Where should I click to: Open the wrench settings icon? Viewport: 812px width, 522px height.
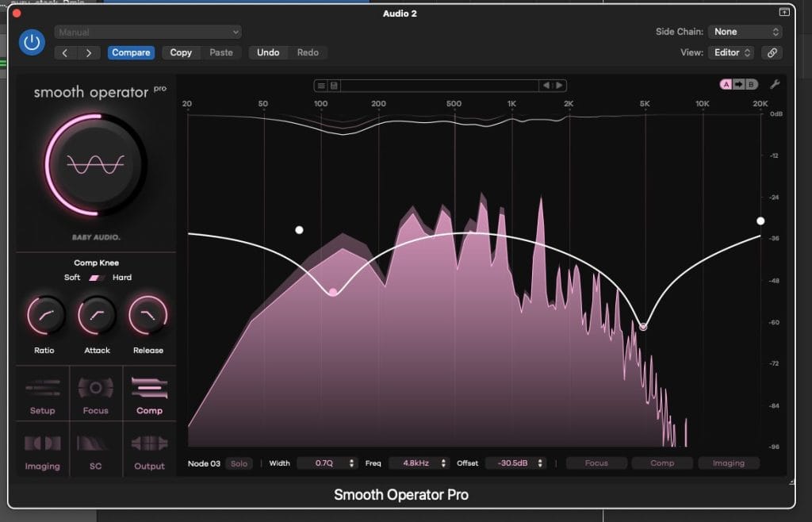point(776,85)
